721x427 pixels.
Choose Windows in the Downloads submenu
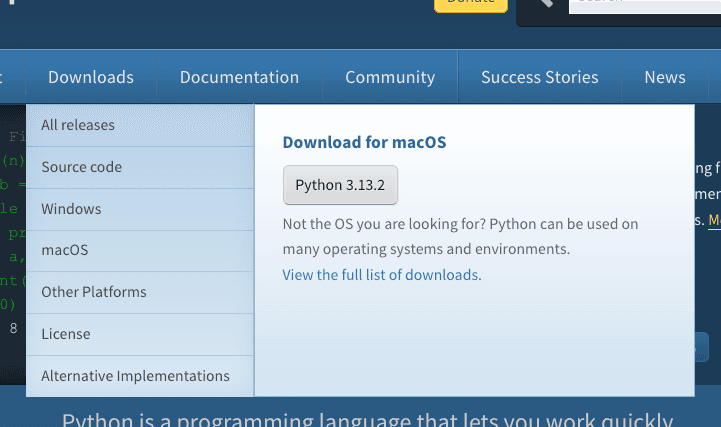[x=140, y=209]
